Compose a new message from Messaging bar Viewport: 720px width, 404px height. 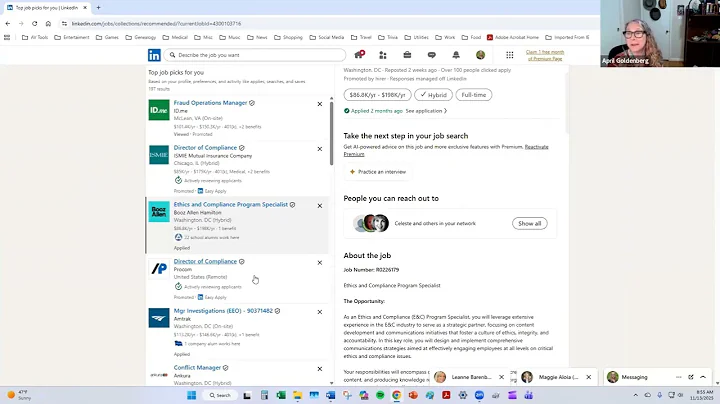click(x=691, y=377)
